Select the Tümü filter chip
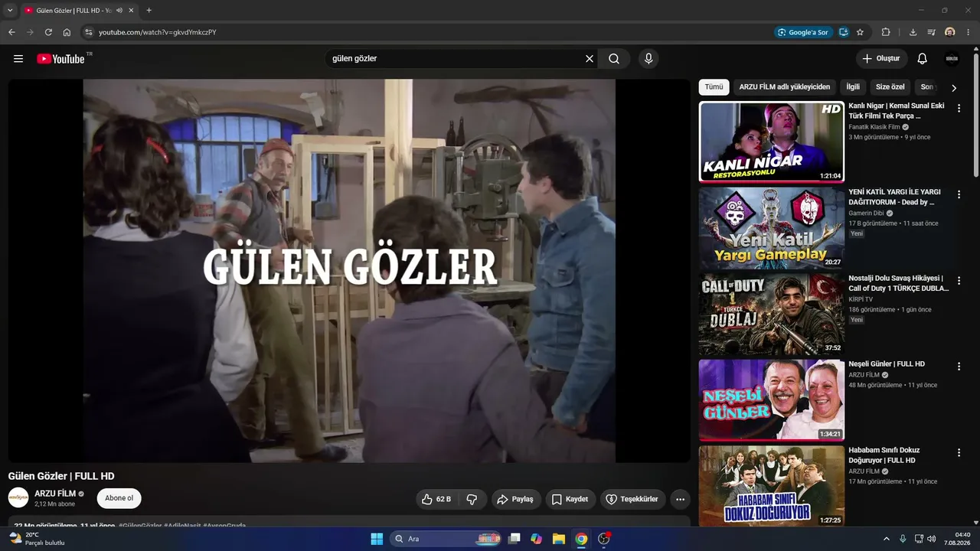 click(714, 87)
